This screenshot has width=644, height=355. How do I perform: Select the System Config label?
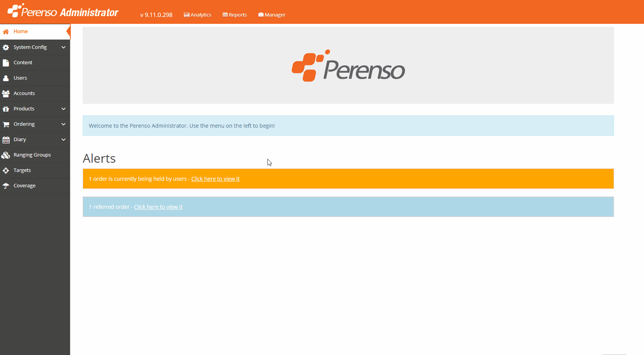pyautogui.click(x=30, y=47)
